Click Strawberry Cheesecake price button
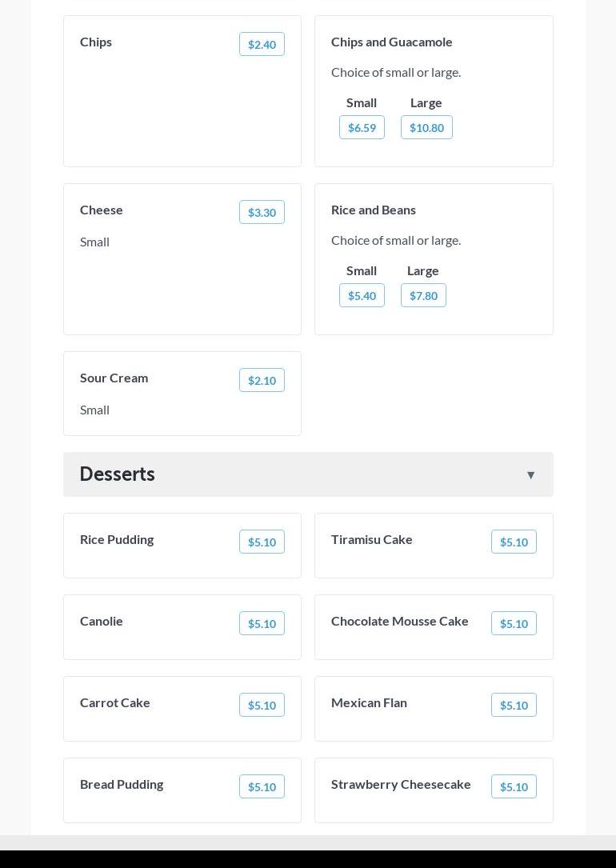This screenshot has width=616, height=868. [x=514, y=786]
